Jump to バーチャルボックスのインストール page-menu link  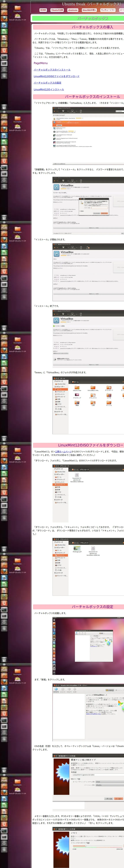(52, 70)
